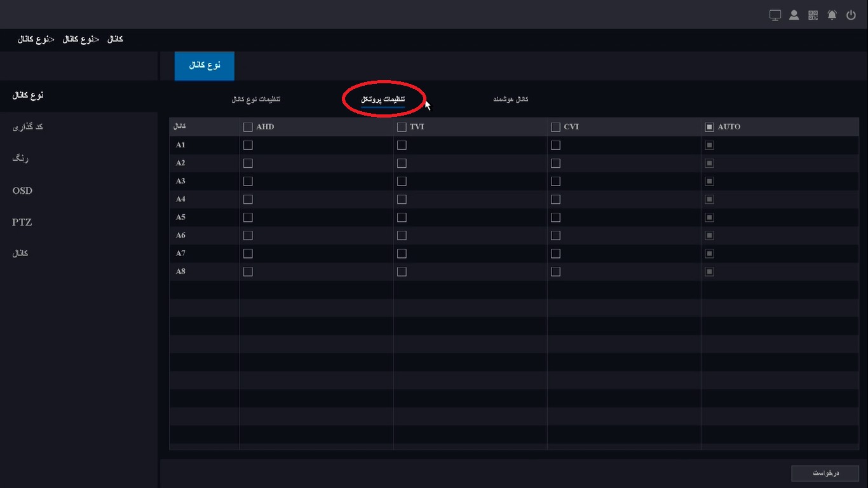The width and height of the screenshot is (868, 488).
Task: Enable CVI for channel A1
Action: (x=555, y=145)
